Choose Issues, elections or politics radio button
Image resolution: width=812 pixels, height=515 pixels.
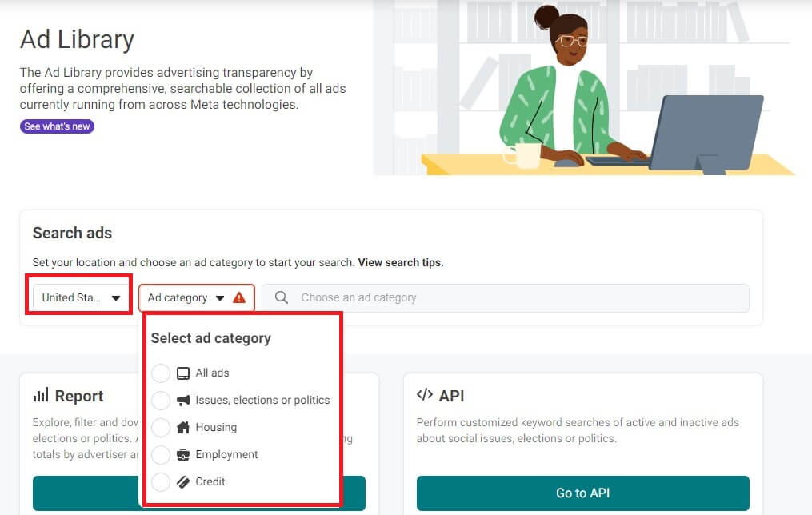(161, 401)
